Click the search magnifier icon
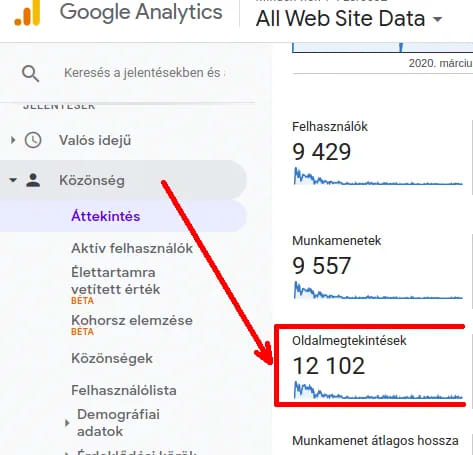 point(31,73)
